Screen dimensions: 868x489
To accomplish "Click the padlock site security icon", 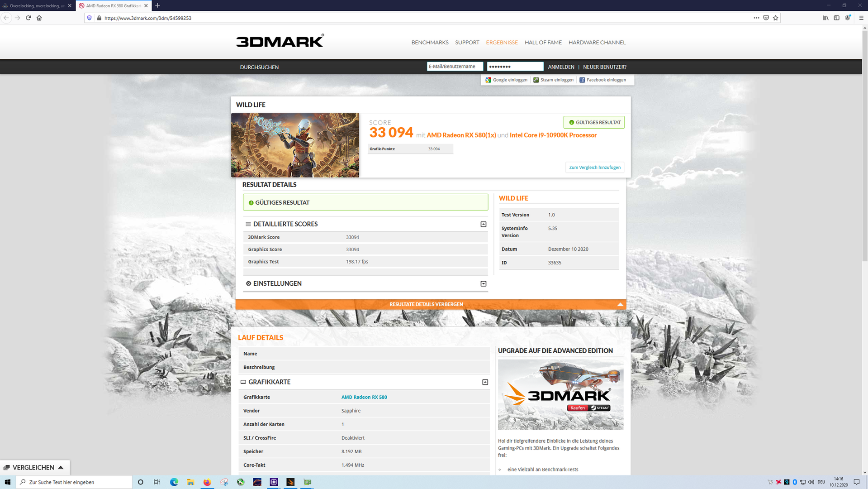I will tap(99, 18).
